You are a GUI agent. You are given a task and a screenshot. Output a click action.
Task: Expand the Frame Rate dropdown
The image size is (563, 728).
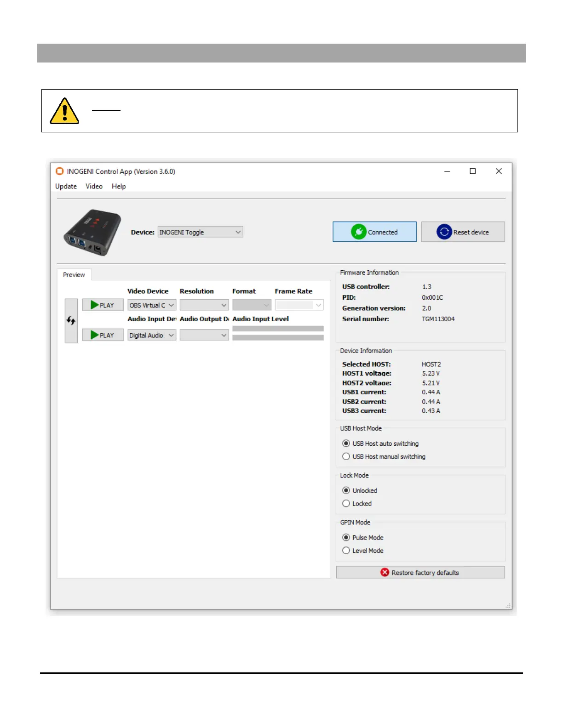pyautogui.click(x=299, y=305)
